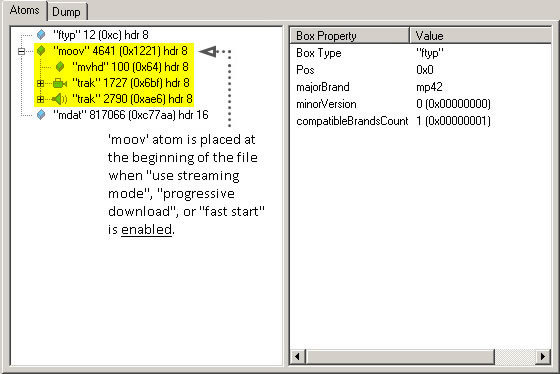Click the mp42 majorBrand value
The width and height of the screenshot is (560, 374).
pyautogui.click(x=429, y=87)
